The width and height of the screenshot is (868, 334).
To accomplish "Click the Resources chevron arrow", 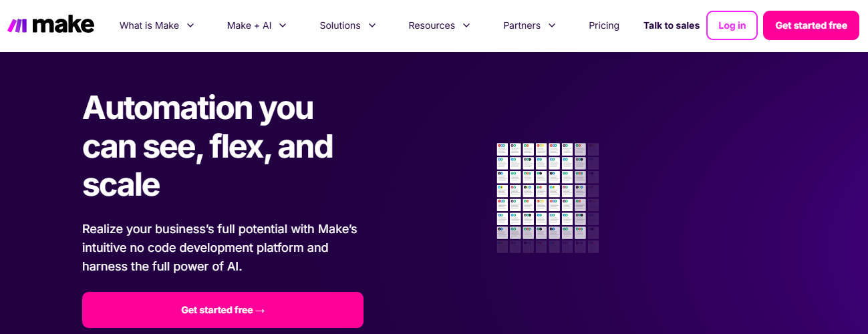I will [x=466, y=25].
